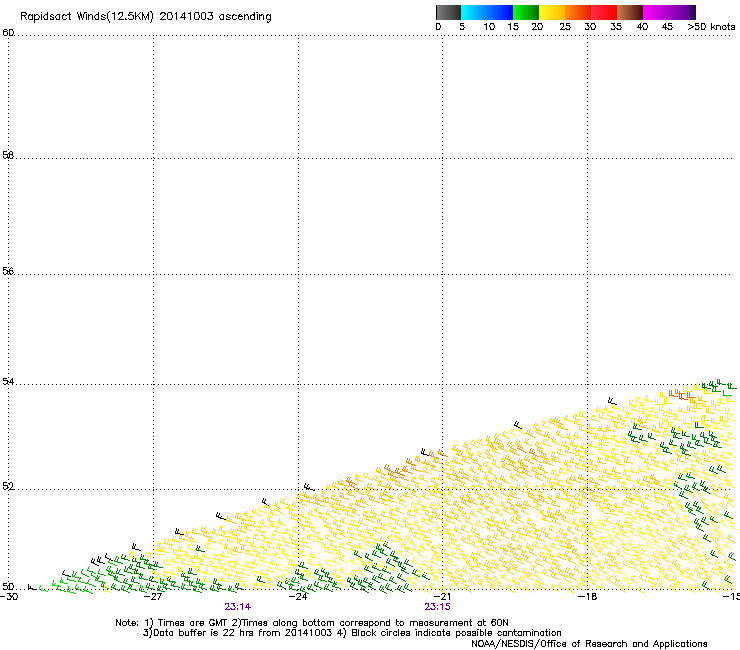Click the 50 latitude axis label

[x=8, y=586]
